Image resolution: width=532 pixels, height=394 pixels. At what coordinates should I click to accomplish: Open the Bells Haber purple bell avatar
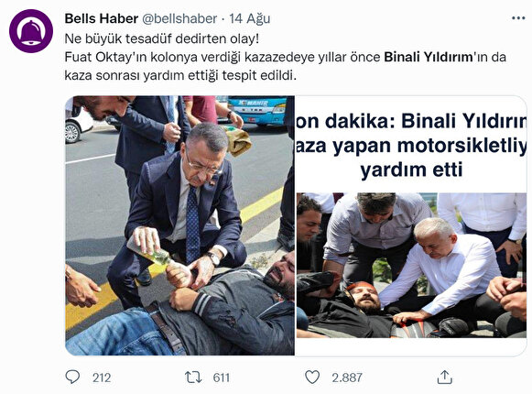click(x=31, y=31)
